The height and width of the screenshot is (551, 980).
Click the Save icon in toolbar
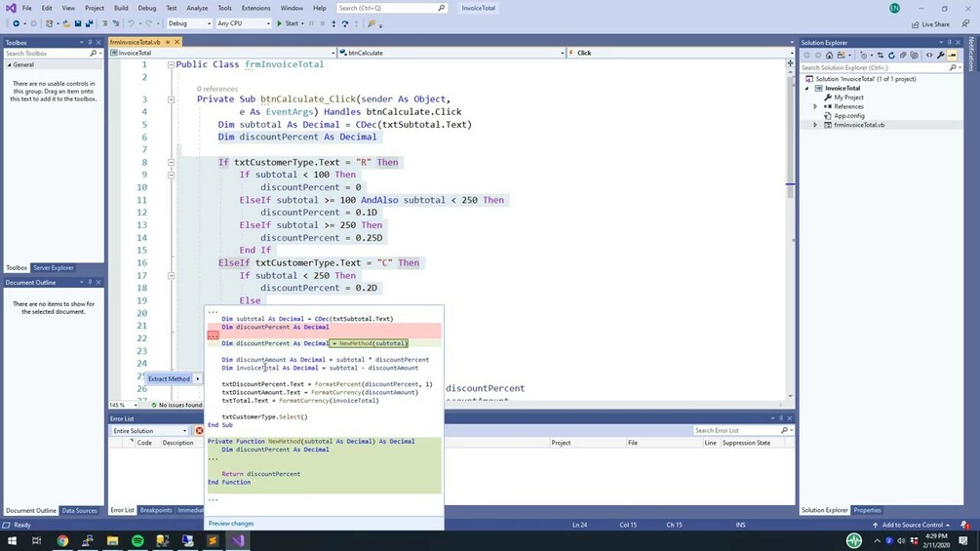point(78,23)
